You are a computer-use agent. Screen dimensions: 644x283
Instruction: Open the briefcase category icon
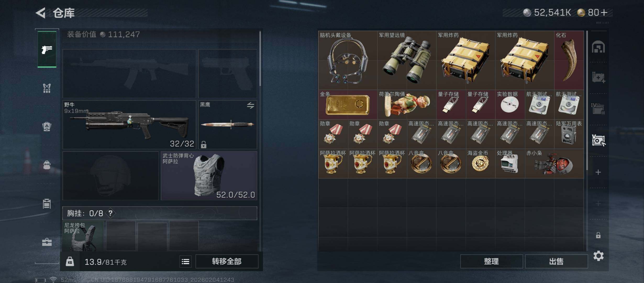point(47,242)
